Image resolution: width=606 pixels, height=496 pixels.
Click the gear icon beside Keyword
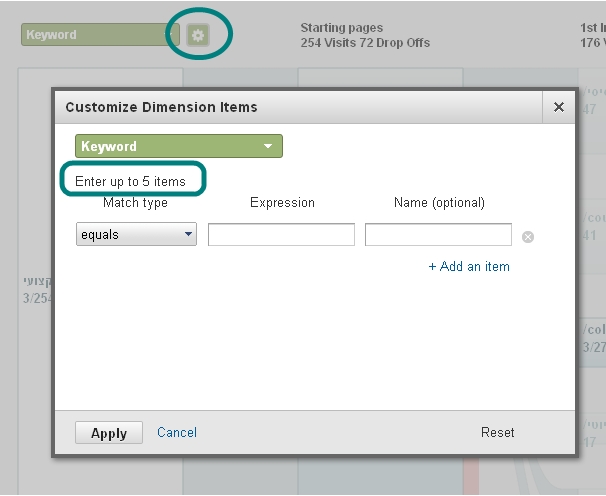click(198, 35)
